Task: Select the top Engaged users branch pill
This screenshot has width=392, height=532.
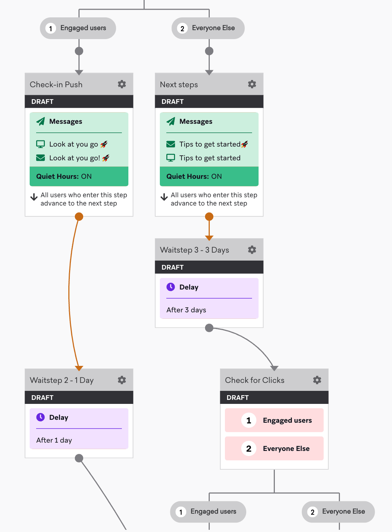Action: pos(78,28)
